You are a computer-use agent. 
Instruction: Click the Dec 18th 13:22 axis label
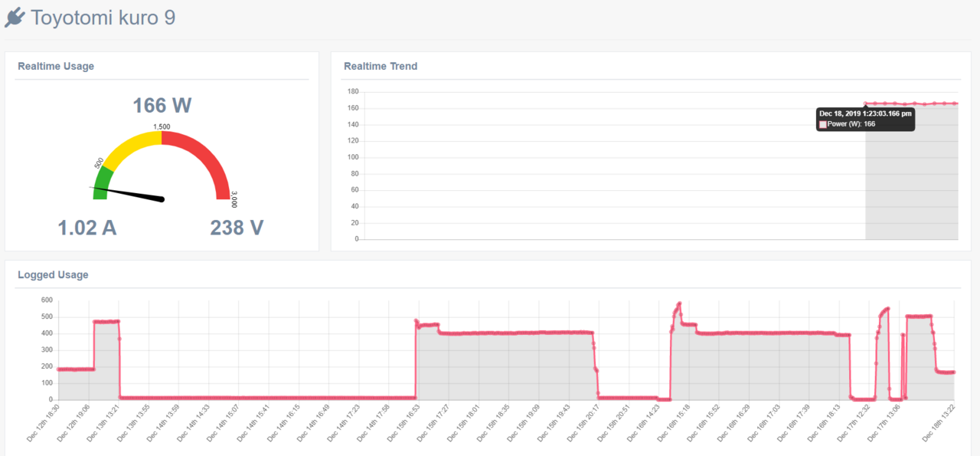point(939,423)
